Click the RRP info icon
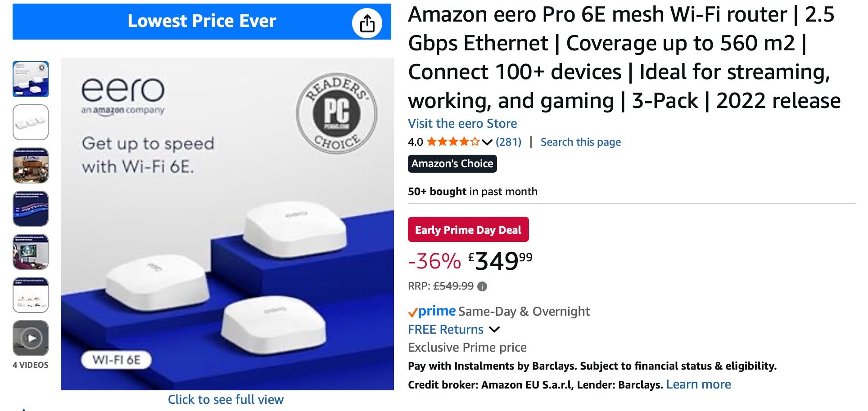Image resolution: width=868 pixels, height=411 pixels. click(x=482, y=286)
